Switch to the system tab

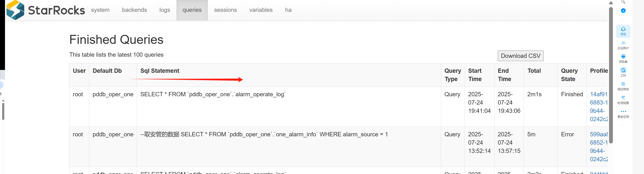tap(100, 10)
